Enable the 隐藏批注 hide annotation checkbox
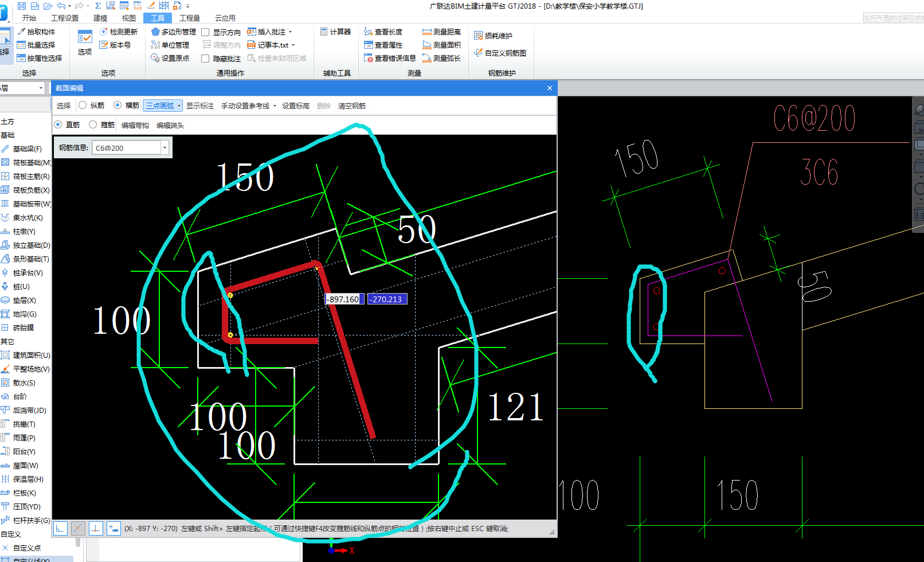Viewport: 924px width, 562px height. (x=205, y=58)
